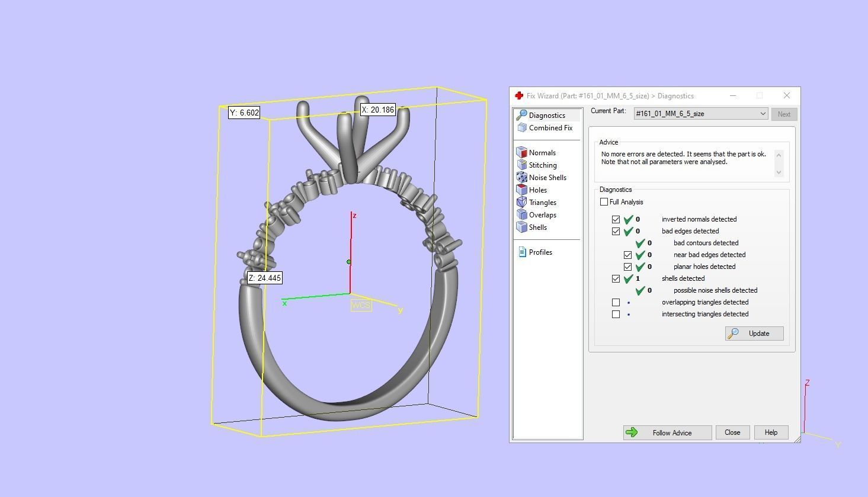Minimize the Fix Wizard window
The width and height of the screenshot is (868, 497).
pyautogui.click(x=733, y=96)
